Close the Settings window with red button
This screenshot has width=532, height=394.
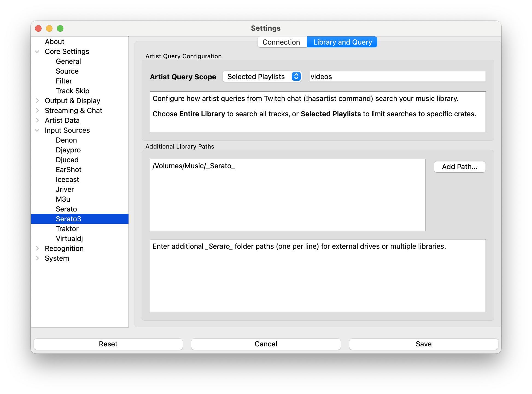39,28
